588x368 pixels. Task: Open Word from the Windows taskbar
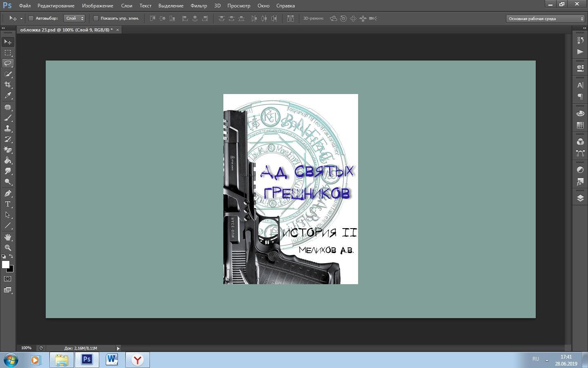click(112, 360)
